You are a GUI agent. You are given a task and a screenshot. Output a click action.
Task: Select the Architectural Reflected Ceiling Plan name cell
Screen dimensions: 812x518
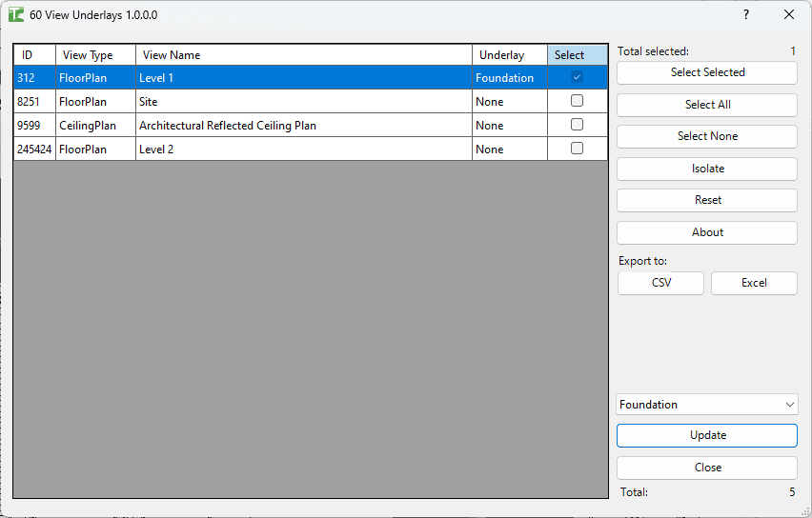304,126
